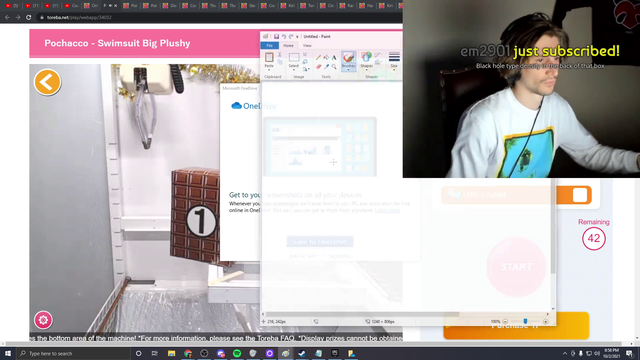640x360 pixels.
Task: Click the Paint vertical scrollbar thumb
Action: pos(553,227)
